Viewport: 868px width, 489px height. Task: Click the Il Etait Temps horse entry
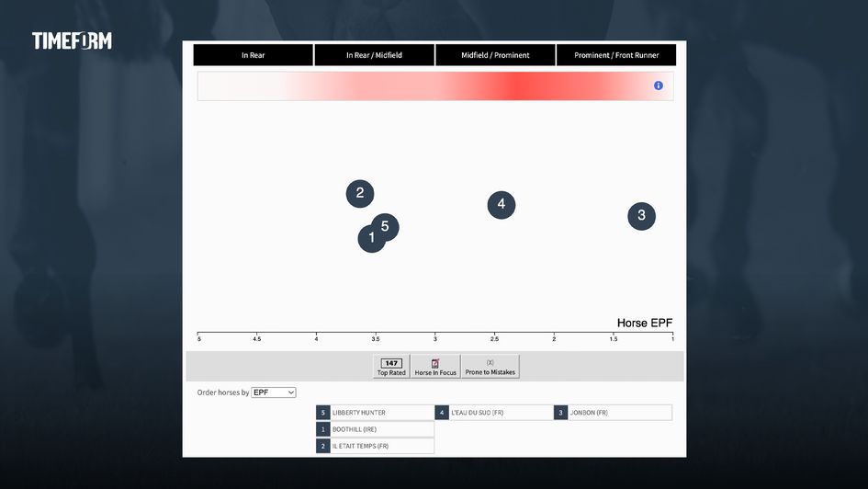tap(375, 446)
